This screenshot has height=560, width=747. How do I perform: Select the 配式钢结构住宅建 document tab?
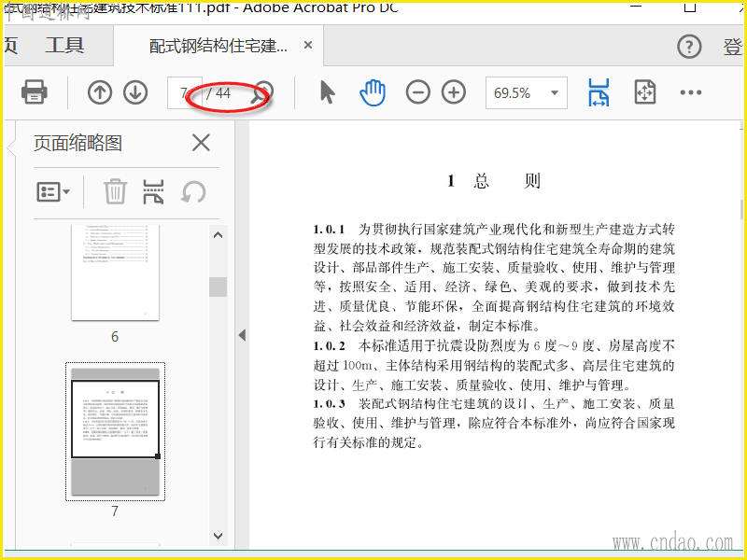click(218, 46)
